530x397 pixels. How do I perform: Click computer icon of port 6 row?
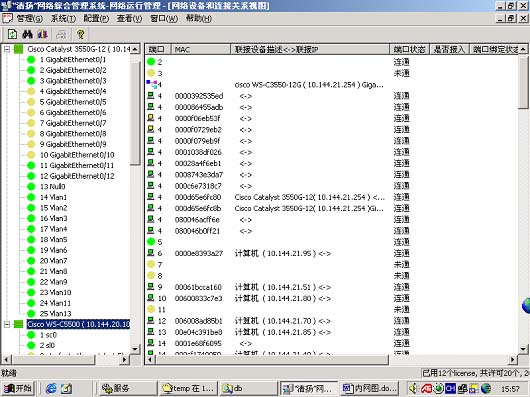[x=151, y=253]
